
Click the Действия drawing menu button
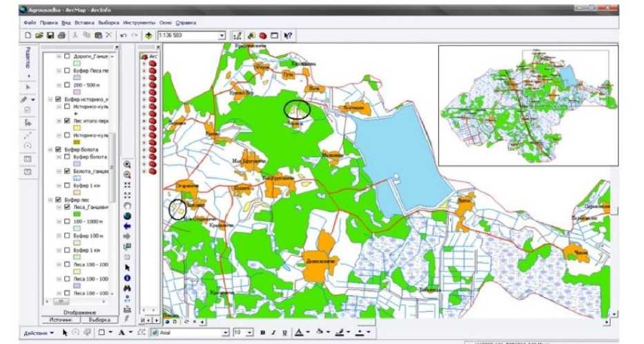point(39,333)
